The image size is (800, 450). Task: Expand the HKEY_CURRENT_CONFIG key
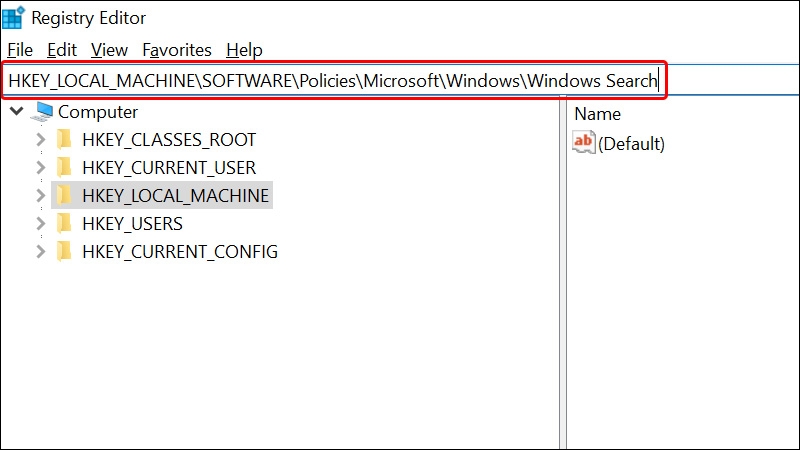point(41,252)
